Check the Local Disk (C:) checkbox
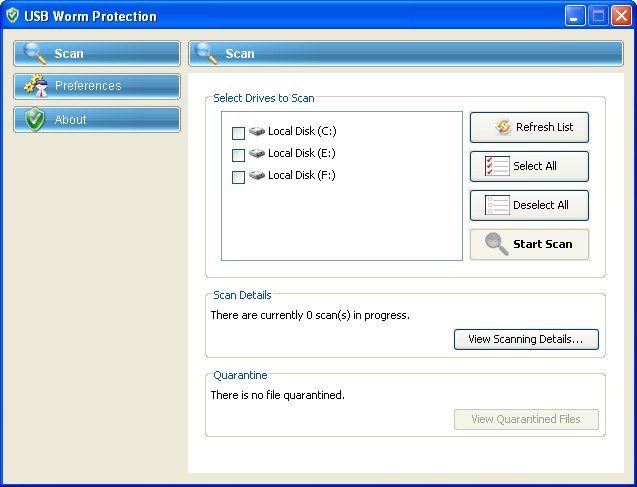 click(x=238, y=133)
